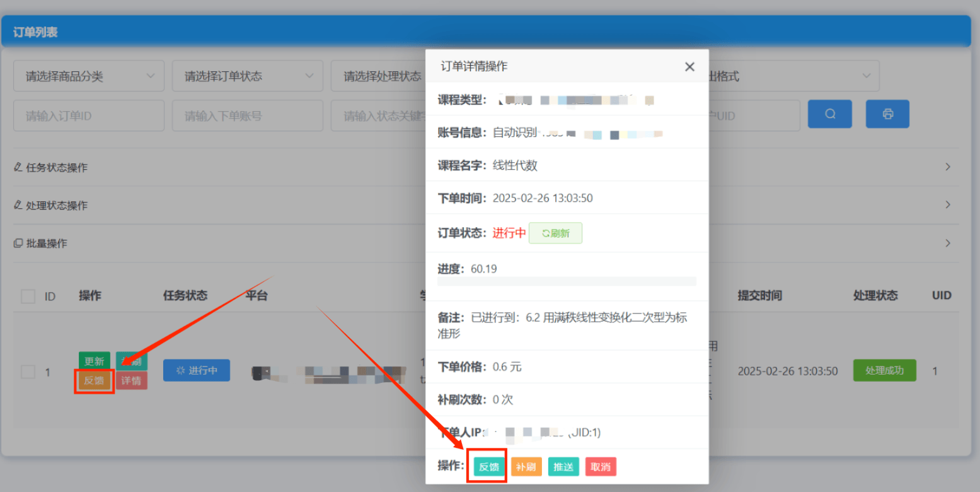Screen dimensions: 980x492
Task: Refresh the order status in dialog
Action: [555, 233]
